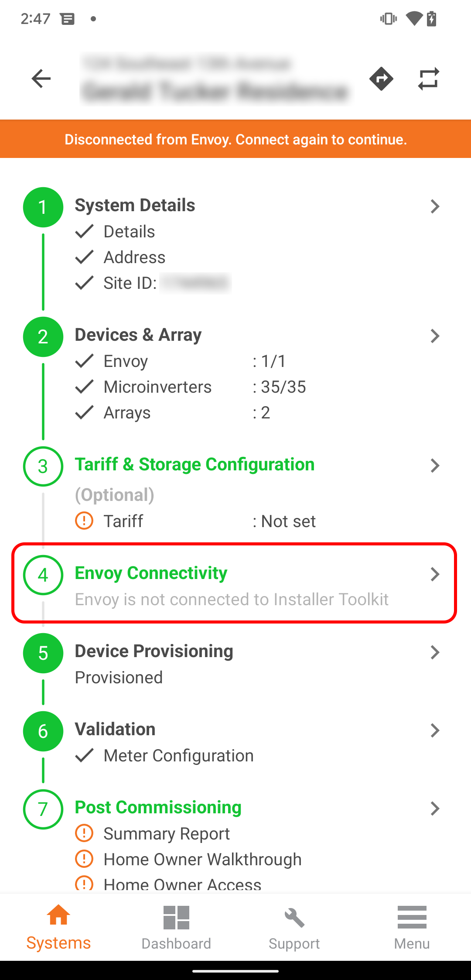471x980 pixels.
Task: Open Post Commissioning step
Action: point(158,808)
